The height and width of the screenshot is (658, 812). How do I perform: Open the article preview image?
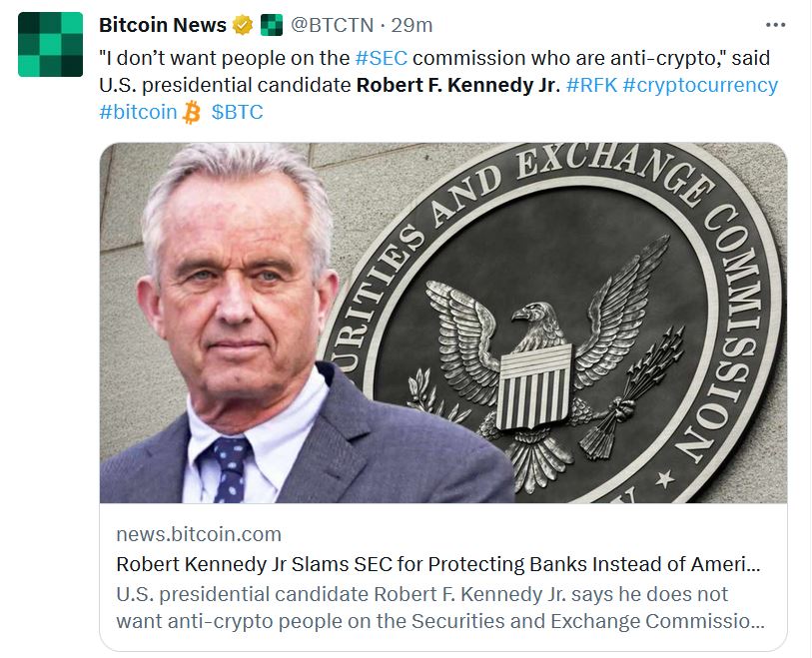pos(443,323)
